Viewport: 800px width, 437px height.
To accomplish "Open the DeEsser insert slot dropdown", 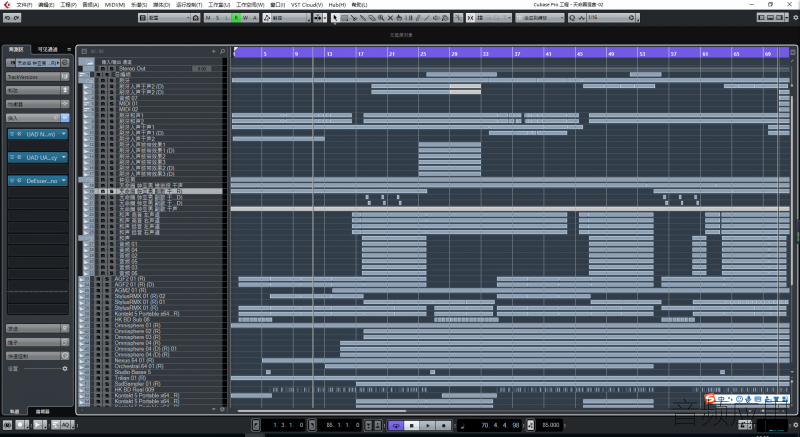I will point(64,181).
